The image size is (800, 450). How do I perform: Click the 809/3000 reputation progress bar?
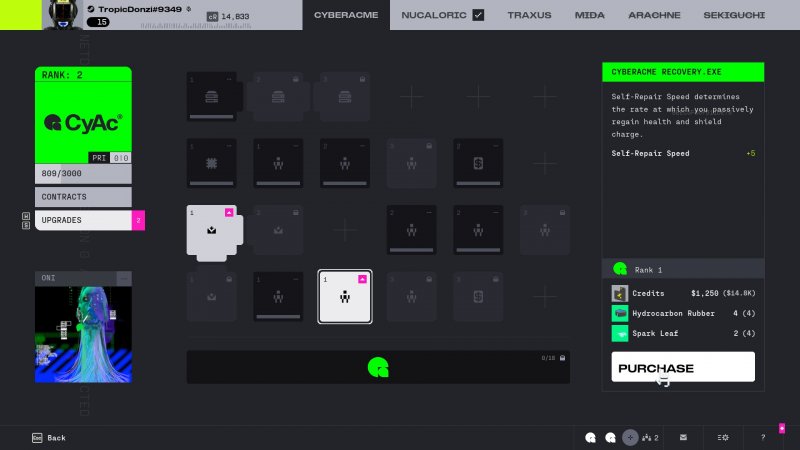click(83, 172)
